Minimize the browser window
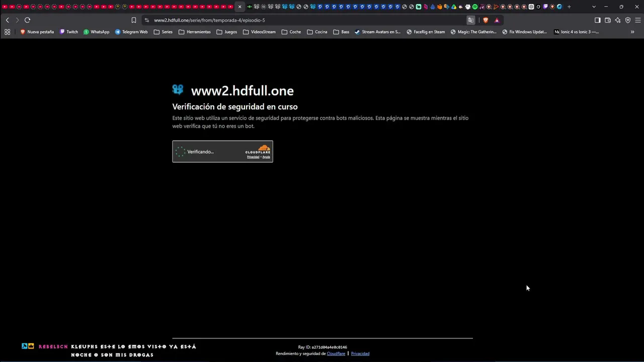The image size is (644, 362). pos(606,7)
